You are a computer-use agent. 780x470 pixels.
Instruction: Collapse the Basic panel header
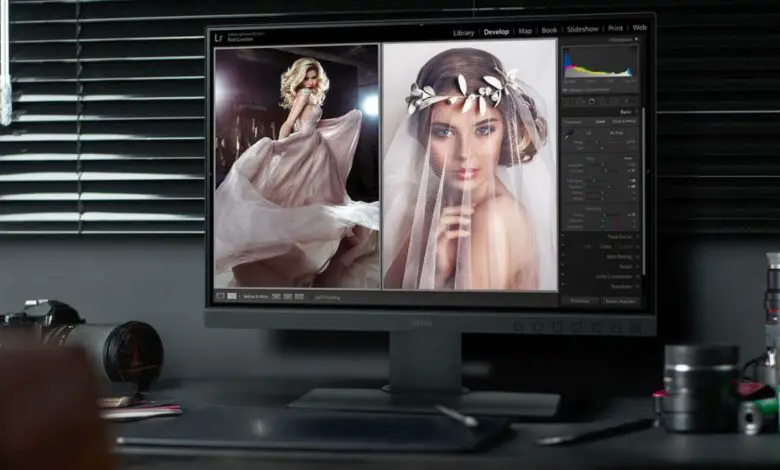pyautogui.click(x=625, y=112)
